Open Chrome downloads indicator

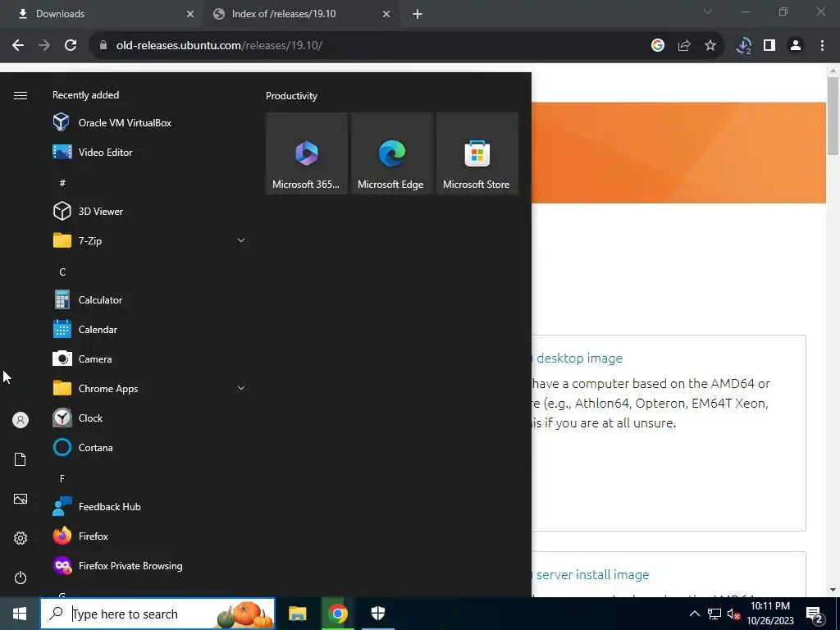click(743, 46)
